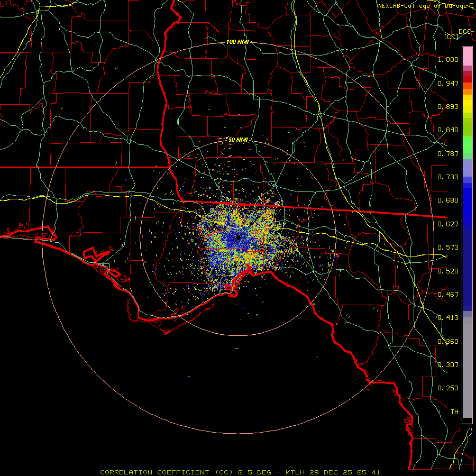Click the 0.307 scale value

click(x=448, y=365)
